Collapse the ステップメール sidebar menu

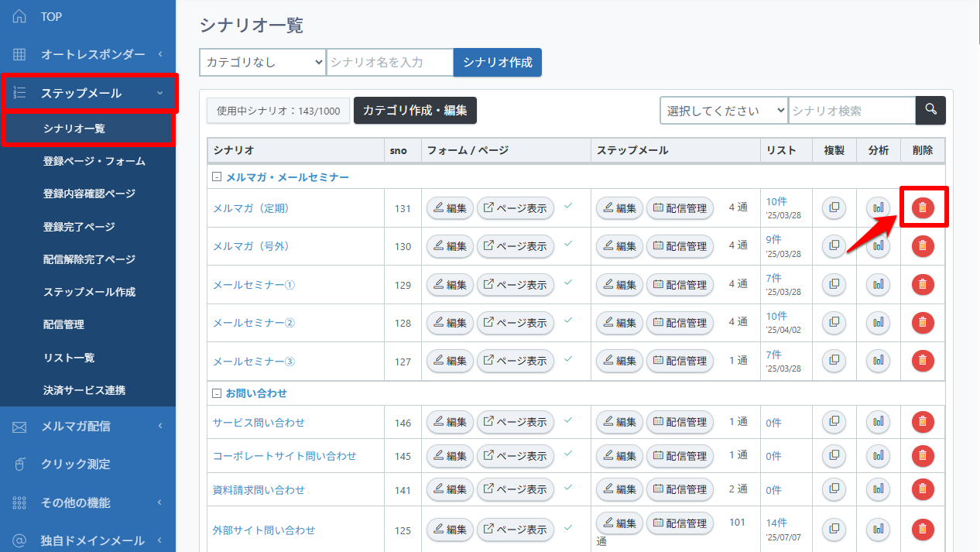coord(87,93)
